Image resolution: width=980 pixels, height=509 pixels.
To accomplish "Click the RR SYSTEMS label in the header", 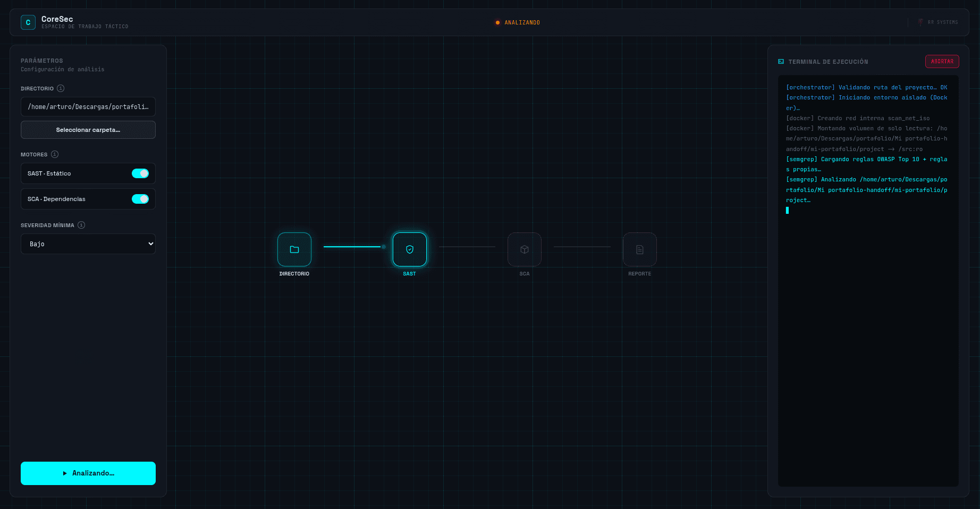I will 943,22.
